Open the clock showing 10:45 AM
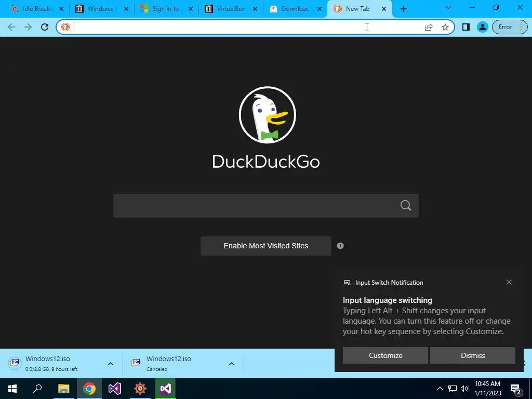This screenshot has height=399, width=532. click(x=487, y=389)
